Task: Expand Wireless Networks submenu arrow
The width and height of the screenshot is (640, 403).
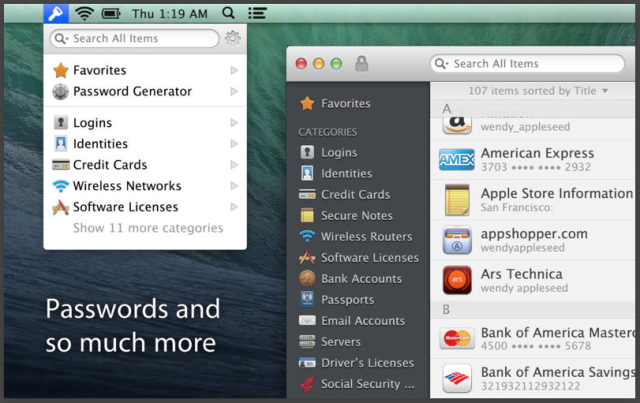Action: tap(234, 186)
